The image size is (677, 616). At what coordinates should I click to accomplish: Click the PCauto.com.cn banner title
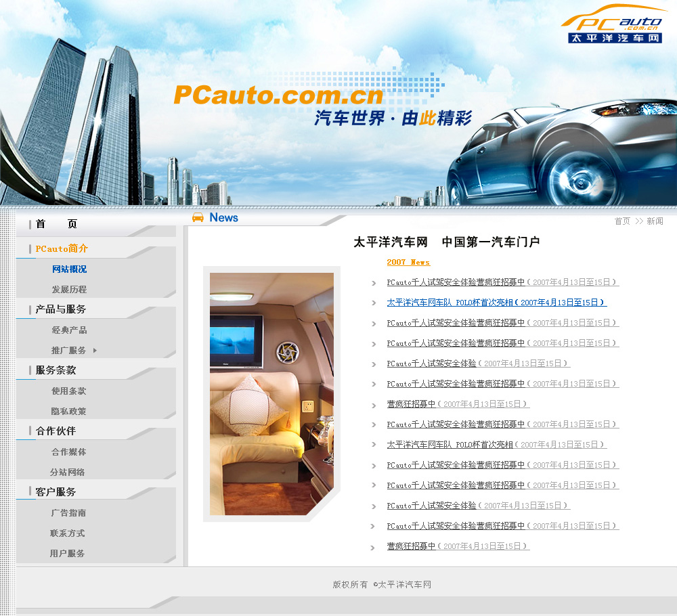point(278,95)
